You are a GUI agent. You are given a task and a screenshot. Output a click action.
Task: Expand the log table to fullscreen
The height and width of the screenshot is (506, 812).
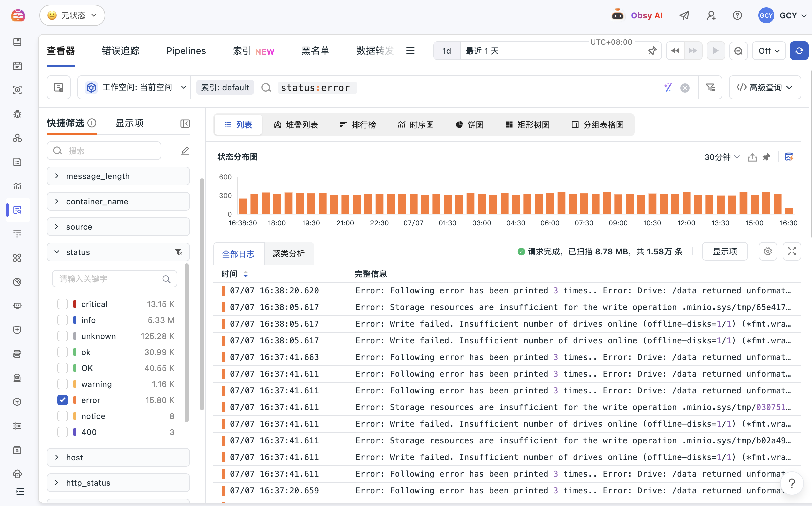pyautogui.click(x=792, y=251)
